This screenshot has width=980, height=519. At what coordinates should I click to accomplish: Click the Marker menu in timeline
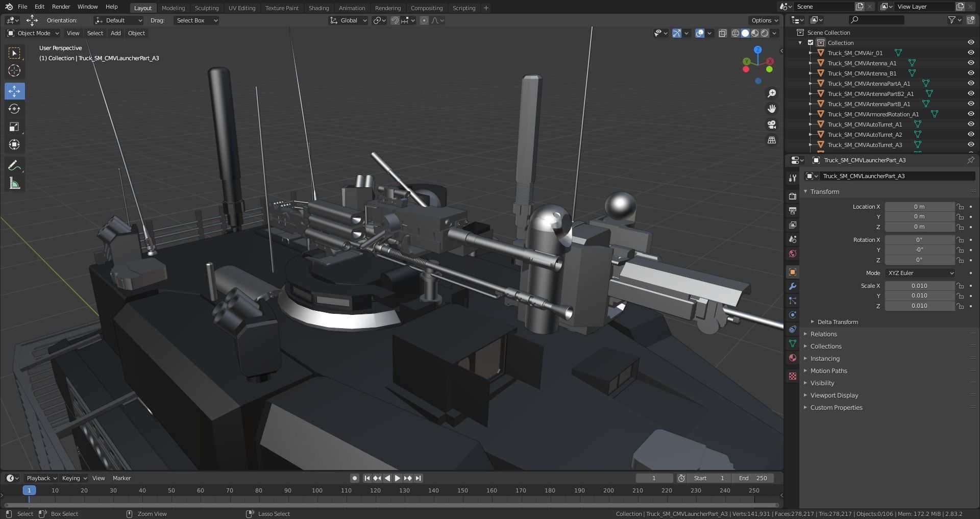[121, 478]
